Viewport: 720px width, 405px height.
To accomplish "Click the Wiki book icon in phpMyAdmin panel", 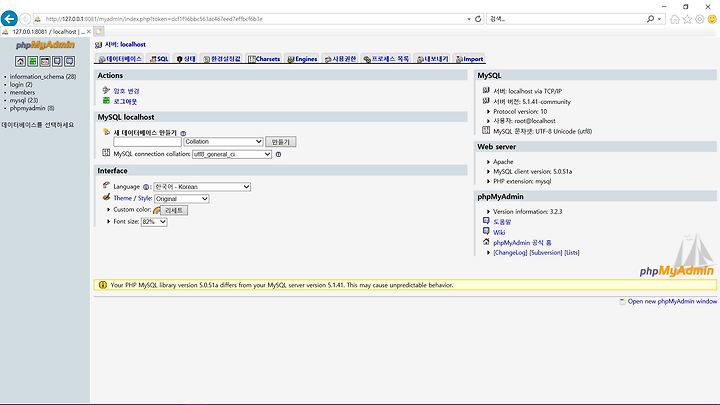I will pos(486,231).
